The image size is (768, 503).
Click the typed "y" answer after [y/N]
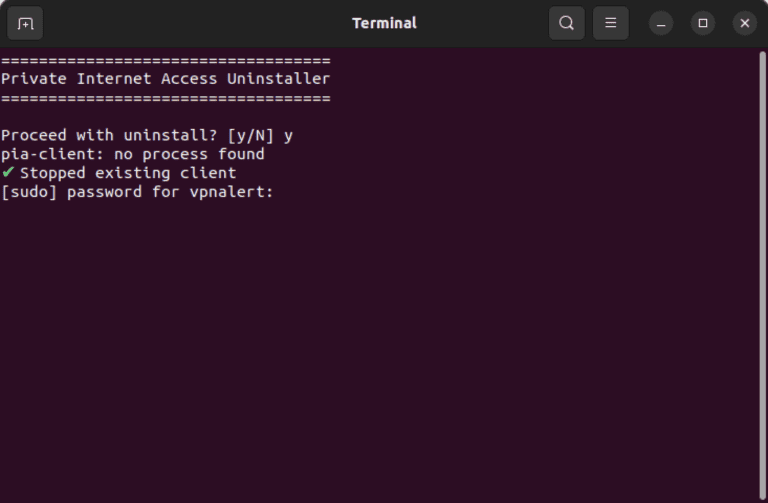pos(288,135)
